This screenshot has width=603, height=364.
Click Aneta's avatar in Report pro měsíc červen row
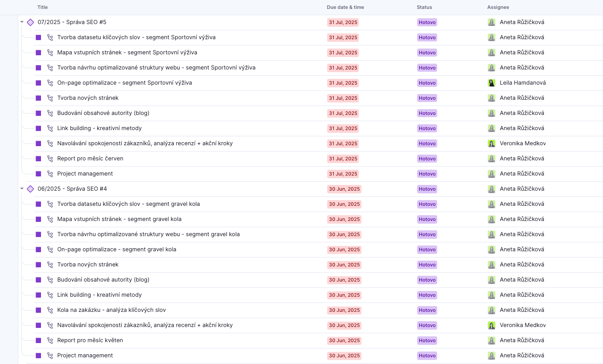click(x=492, y=159)
